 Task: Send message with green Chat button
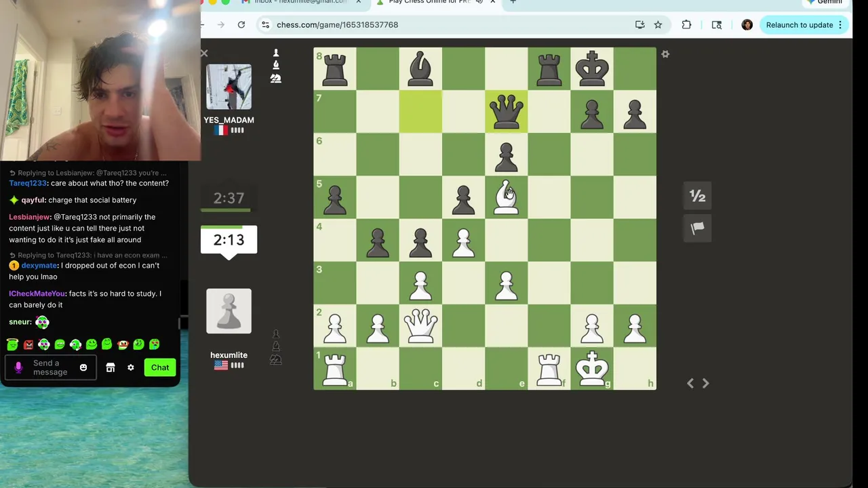point(160,367)
